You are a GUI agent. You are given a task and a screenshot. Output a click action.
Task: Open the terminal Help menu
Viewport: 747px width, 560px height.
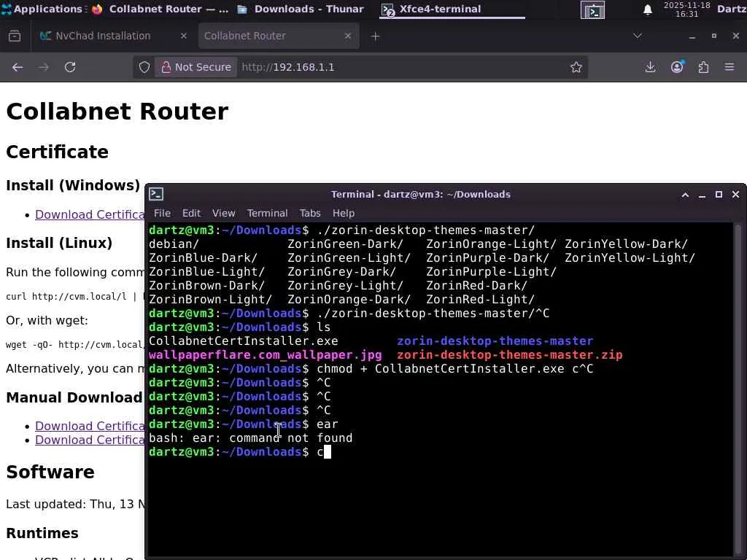tap(343, 213)
